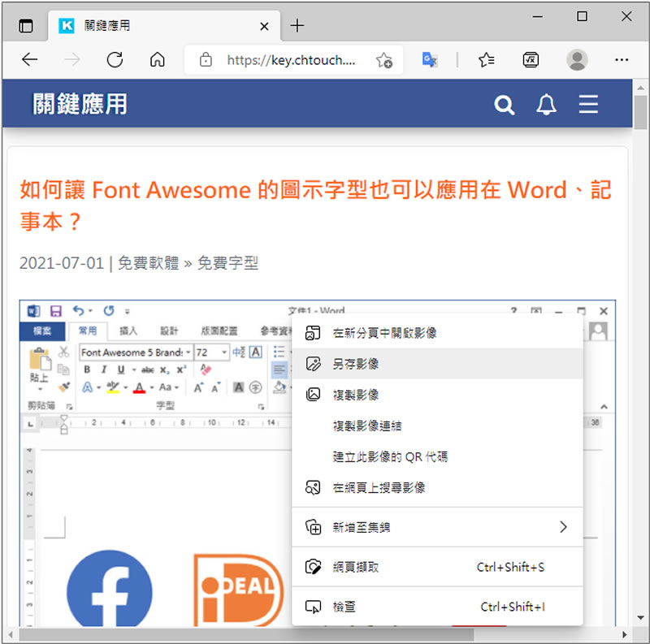Open a new browser tab

[297, 26]
